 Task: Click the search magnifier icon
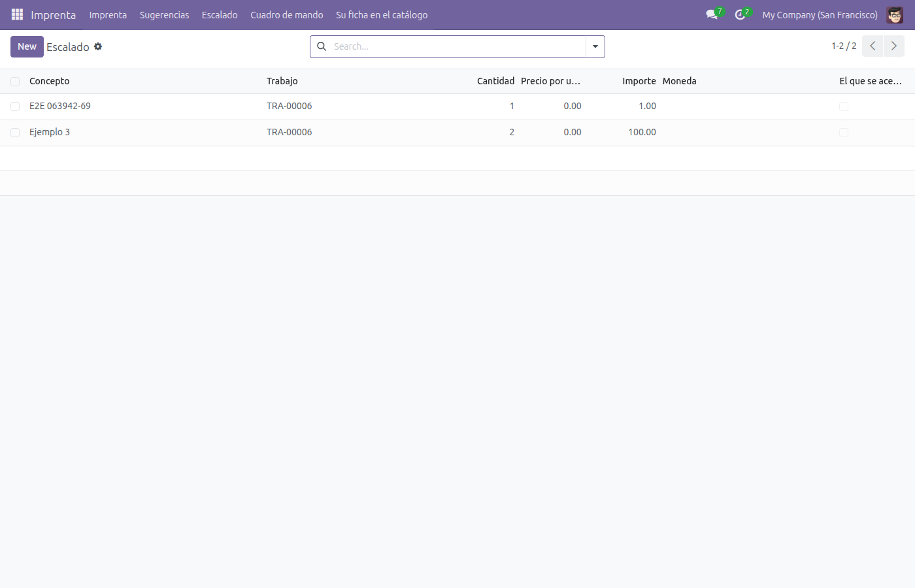(x=322, y=46)
